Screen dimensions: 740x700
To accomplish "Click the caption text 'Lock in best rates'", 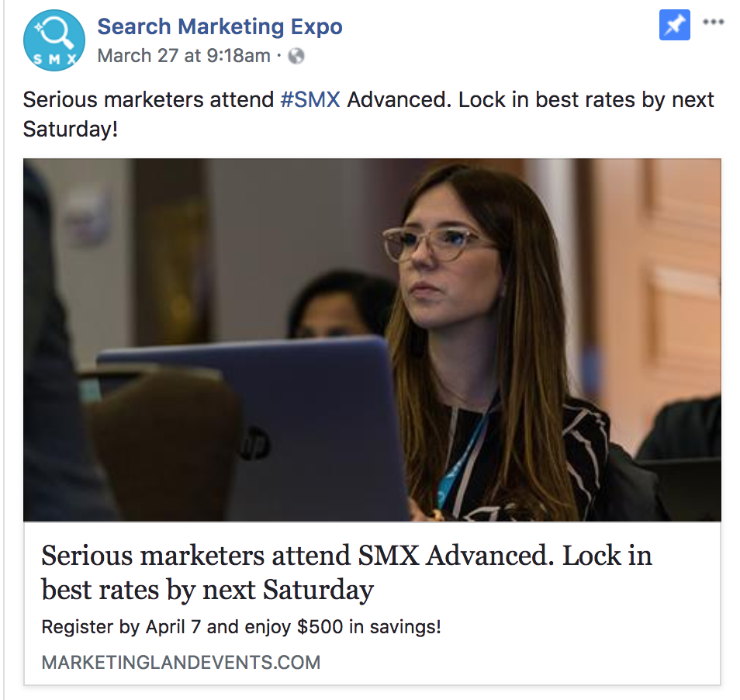I will point(547,99).
